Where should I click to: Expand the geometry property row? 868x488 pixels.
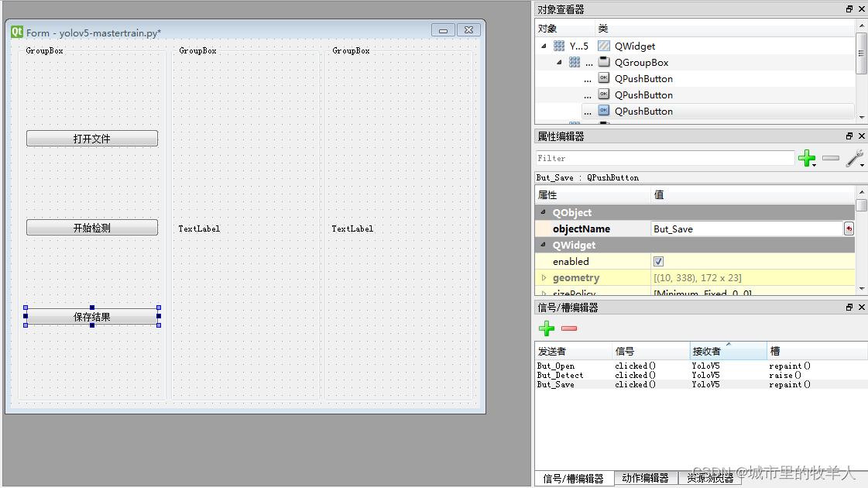(544, 277)
